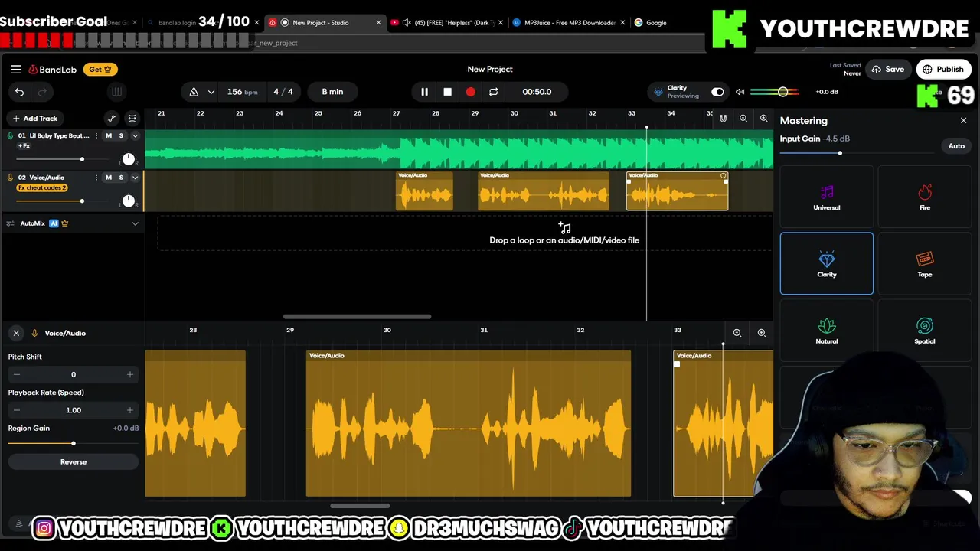Solo the Voice/Audio track

click(x=120, y=178)
